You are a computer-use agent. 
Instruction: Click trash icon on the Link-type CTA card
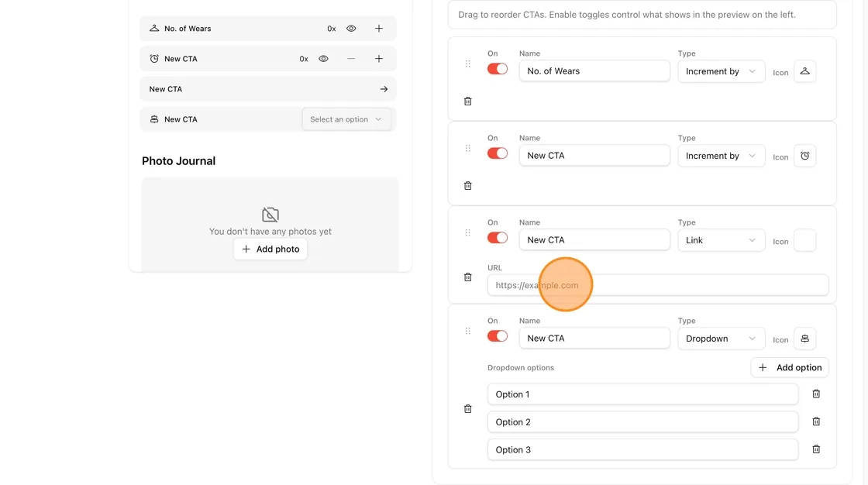(468, 277)
